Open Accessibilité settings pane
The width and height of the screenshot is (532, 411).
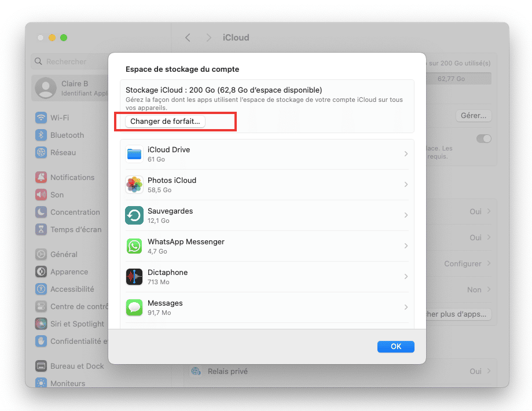(x=71, y=289)
